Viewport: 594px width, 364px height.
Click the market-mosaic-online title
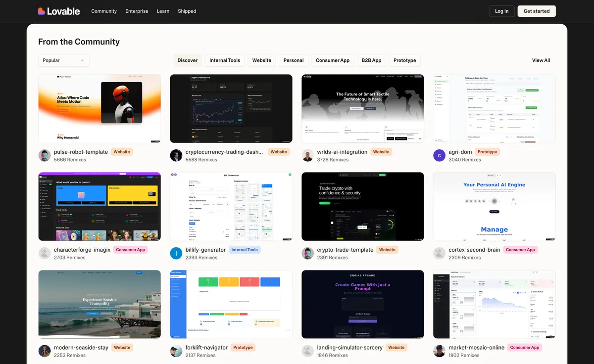476,348
